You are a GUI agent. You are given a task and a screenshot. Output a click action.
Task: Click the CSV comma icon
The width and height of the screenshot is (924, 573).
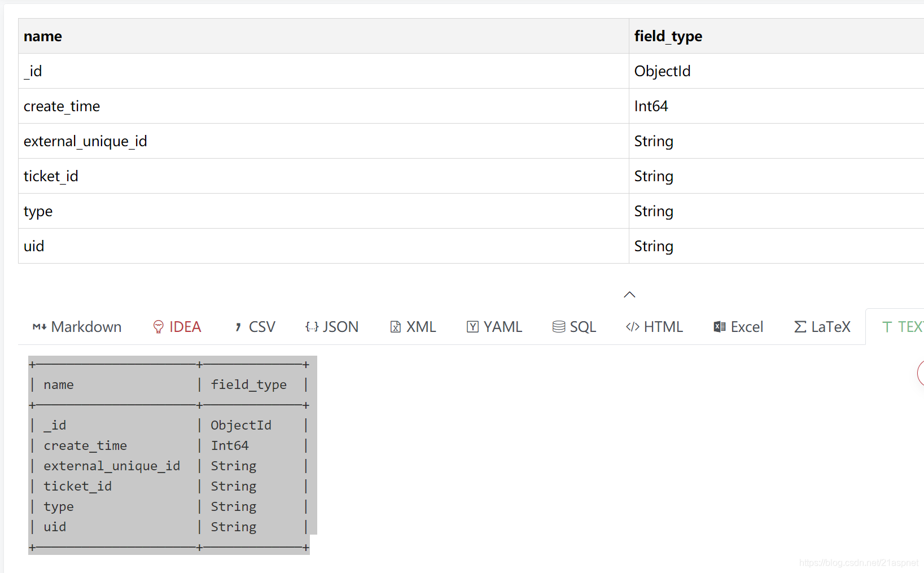click(x=238, y=327)
